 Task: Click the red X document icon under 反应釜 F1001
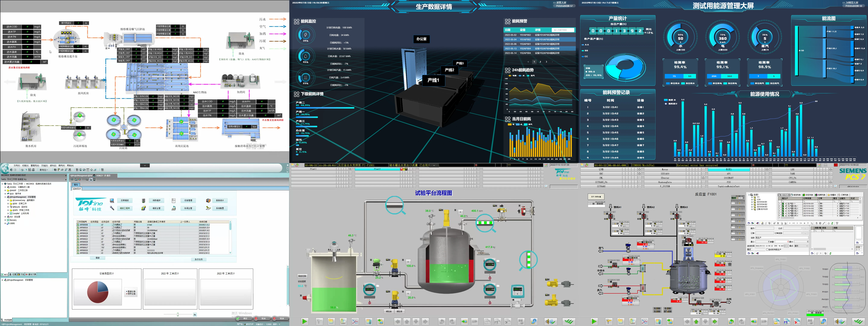pos(797,322)
